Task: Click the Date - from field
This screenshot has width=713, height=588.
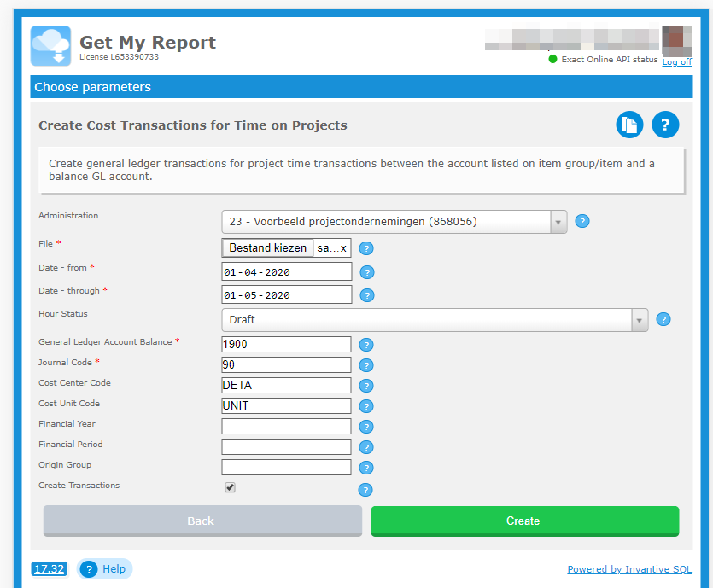Action: tap(286, 271)
